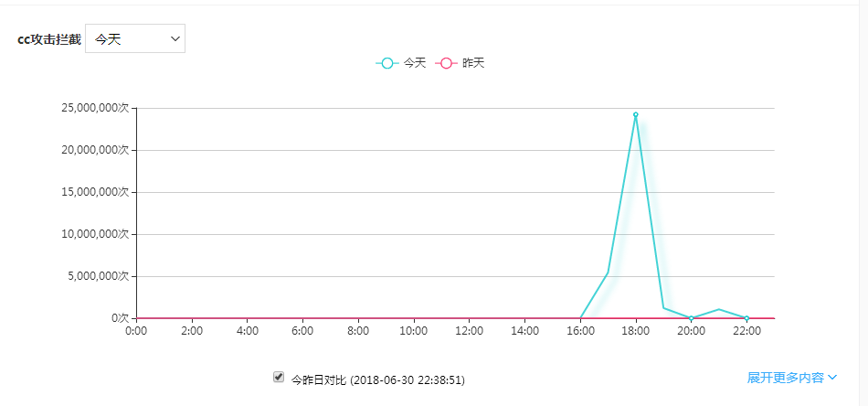Click the chevron icon beside 展开更多内容
Screen dimensions: 868x406
[832, 378]
